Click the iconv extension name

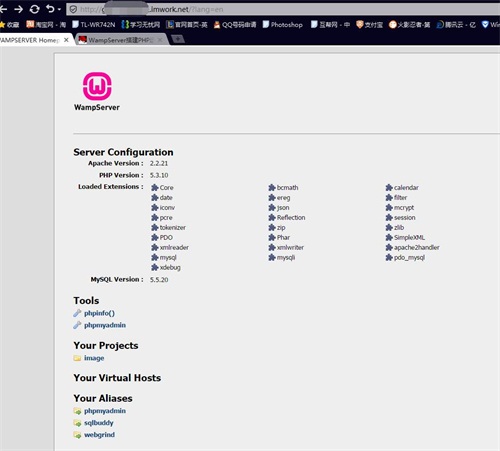167,208
